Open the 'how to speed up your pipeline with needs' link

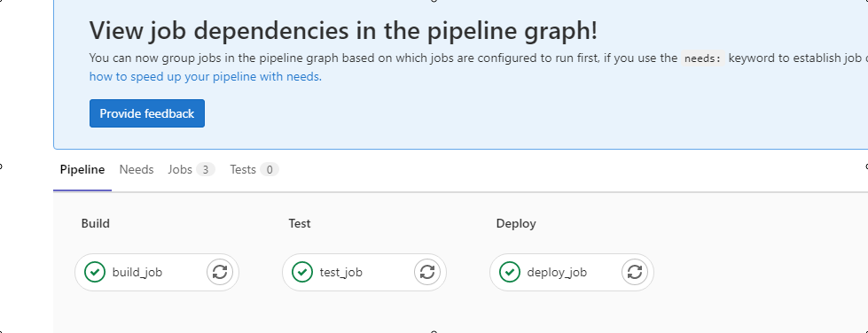(206, 77)
